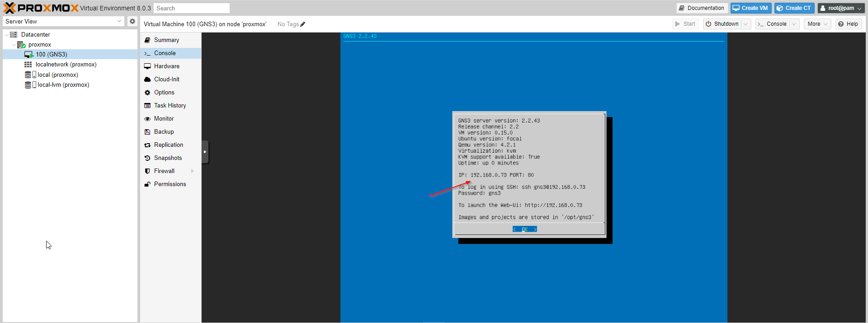Open the Server View settings gear
Screen dimensions: 868x323
[x=132, y=21]
